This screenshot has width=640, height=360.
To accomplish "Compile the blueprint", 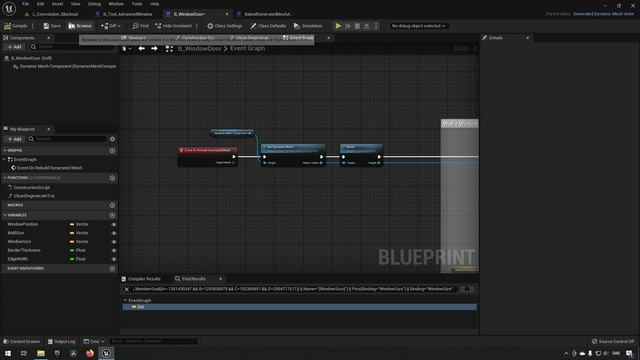I will tap(16, 26).
